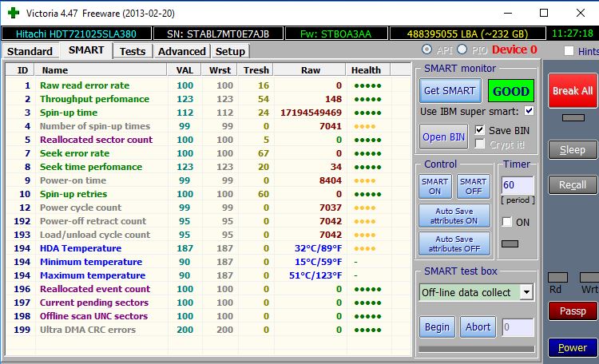Click the Rd activity indicator
The image size is (599, 364).
point(558,277)
